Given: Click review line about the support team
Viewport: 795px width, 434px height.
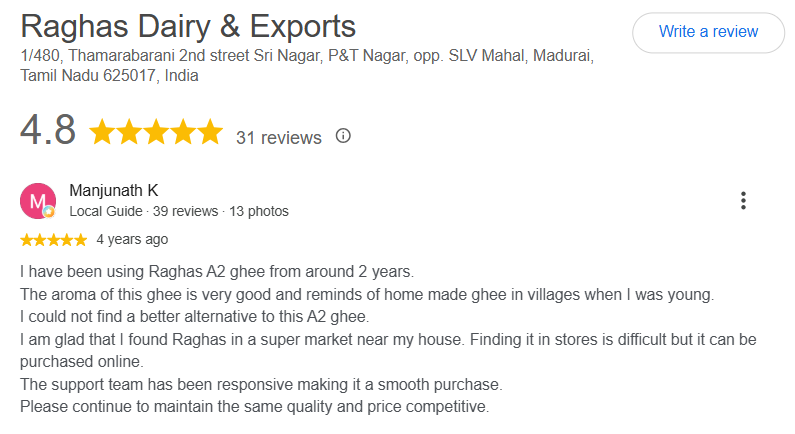Looking at the screenshot, I should click(261, 385).
